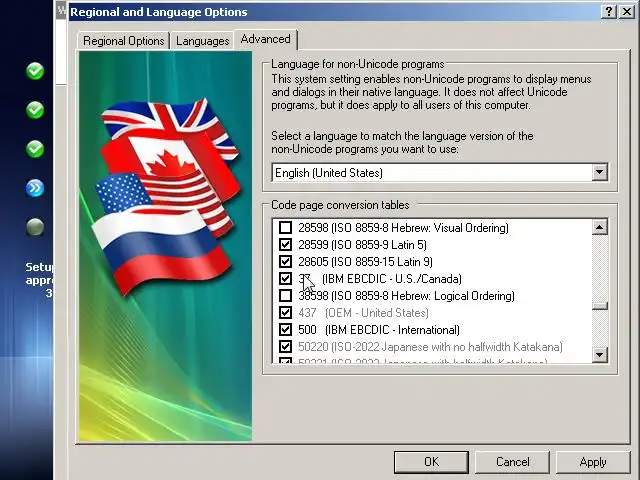The image size is (640, 480).
Task: Toggle 437 OEM United States checkbox
Action: (x=285, y=313)
